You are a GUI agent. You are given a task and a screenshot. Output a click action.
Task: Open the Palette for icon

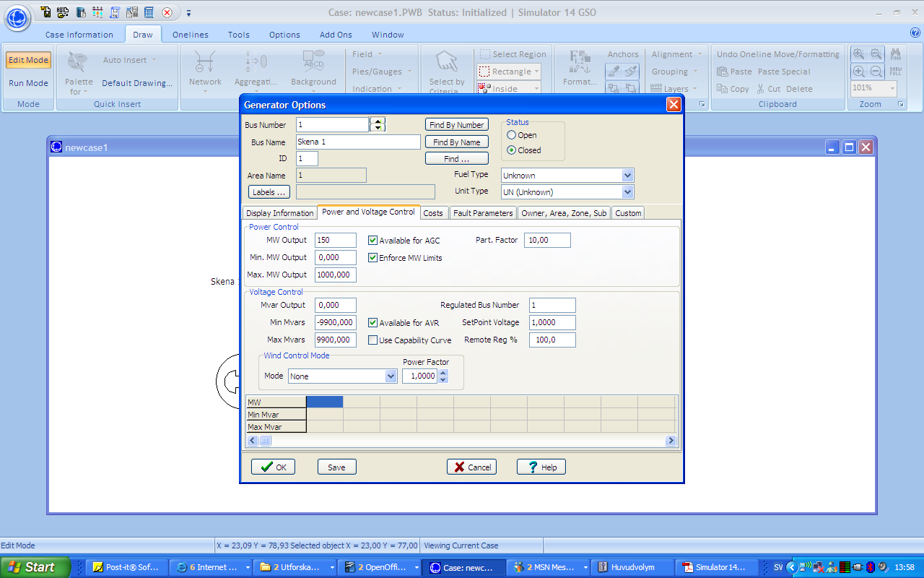[78, 72]
